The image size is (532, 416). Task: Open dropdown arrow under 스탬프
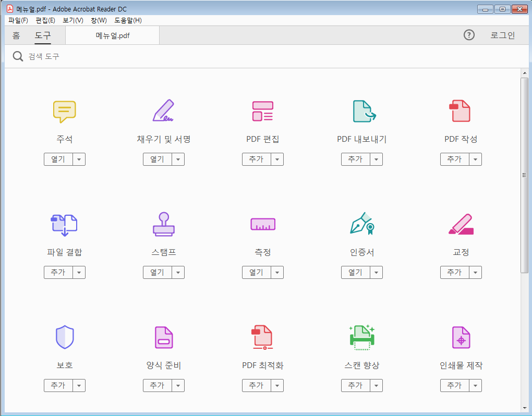[x=178, y=273]
